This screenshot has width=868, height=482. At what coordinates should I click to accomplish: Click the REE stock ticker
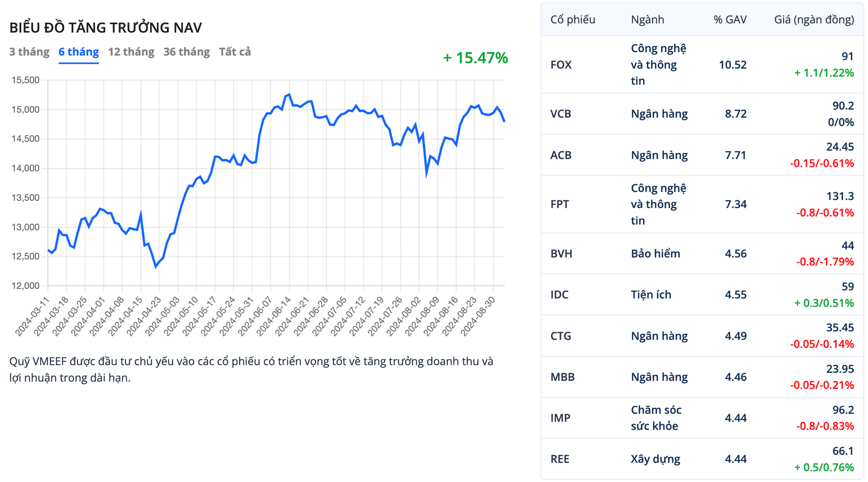pyautogui.click(x=560, y=459)
